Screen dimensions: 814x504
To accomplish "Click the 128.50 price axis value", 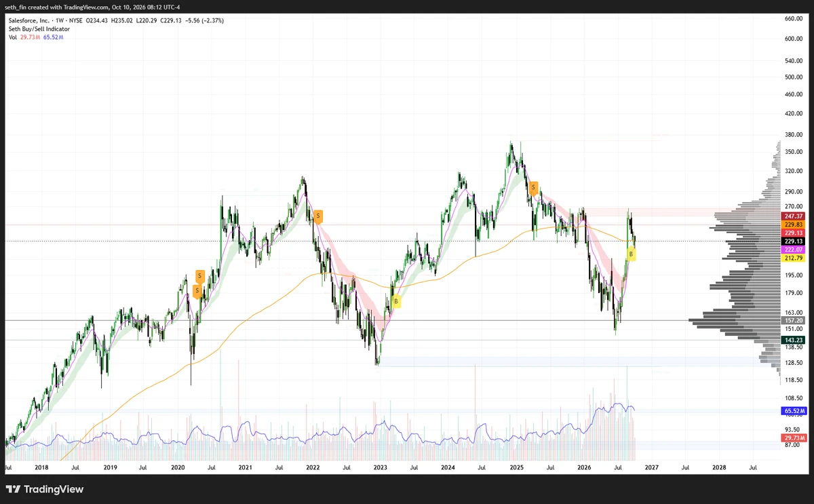I will 794,363.
